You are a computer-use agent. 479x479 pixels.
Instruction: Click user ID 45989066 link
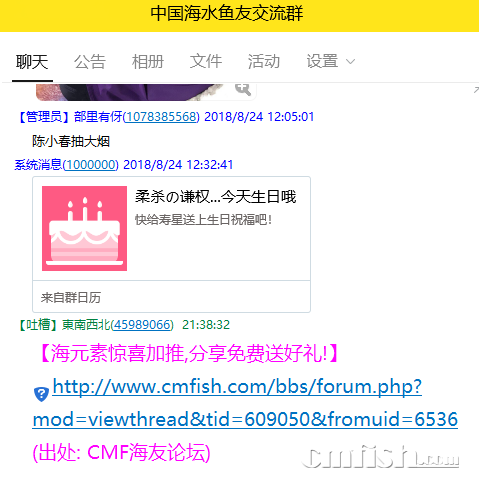[142, 325]
